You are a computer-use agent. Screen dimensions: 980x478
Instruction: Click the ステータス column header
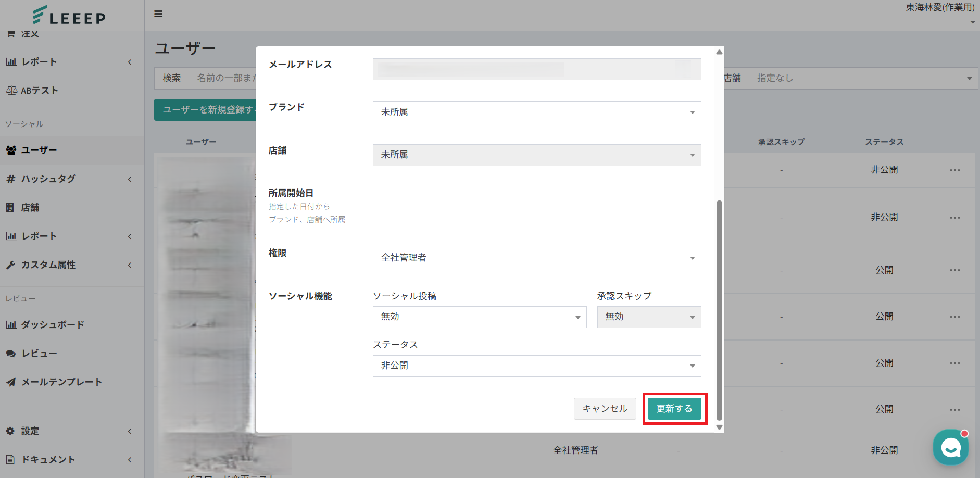pos(884,142)
